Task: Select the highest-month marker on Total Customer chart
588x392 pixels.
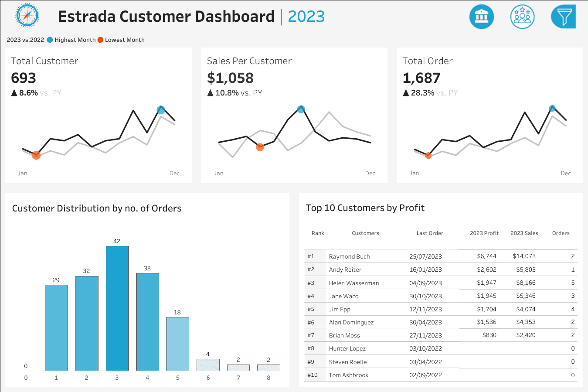Action: coord(160,109)
